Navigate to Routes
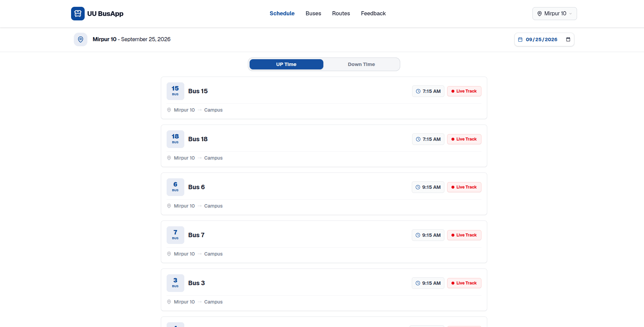This screenshot has width=644, height=327. [341, 14]
